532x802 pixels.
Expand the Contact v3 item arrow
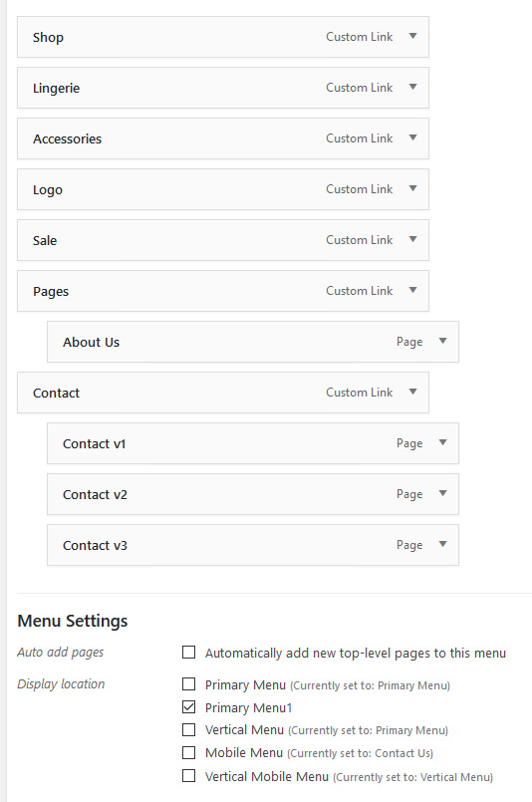[x=443, y=544]
